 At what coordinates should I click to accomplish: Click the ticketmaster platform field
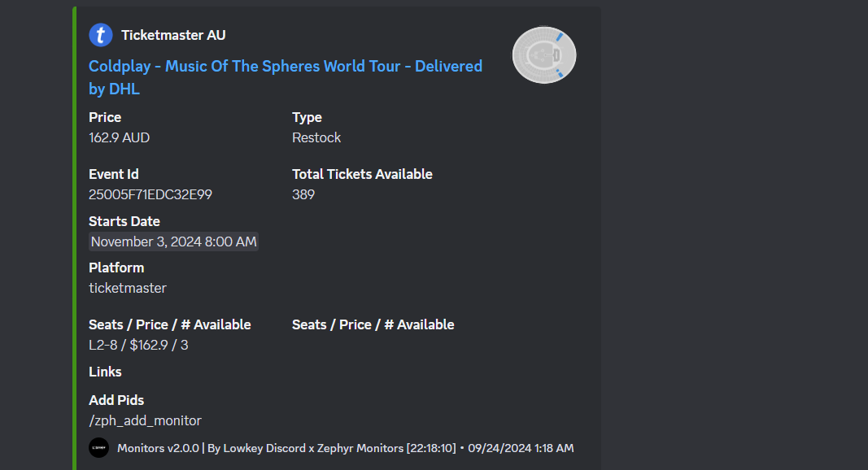[128, 288]
